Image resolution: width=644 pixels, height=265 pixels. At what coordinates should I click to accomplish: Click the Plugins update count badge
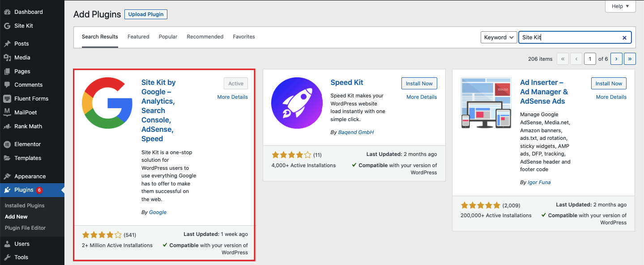click(x=39, y=190)
